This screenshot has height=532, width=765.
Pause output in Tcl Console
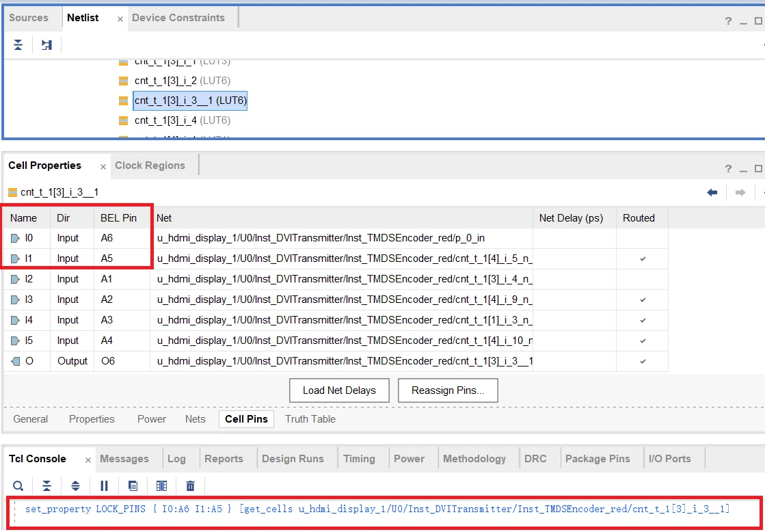(x=104, y=486)
